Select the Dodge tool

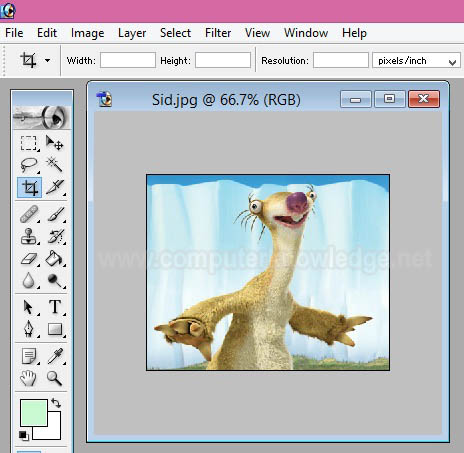pos(55,281)
